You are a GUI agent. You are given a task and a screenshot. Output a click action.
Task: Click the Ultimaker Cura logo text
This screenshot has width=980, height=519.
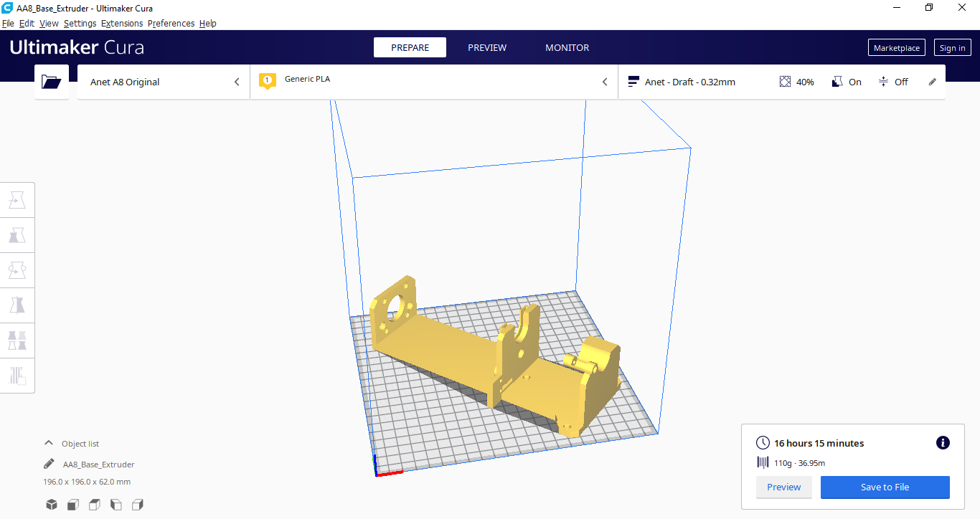point(77,47)
